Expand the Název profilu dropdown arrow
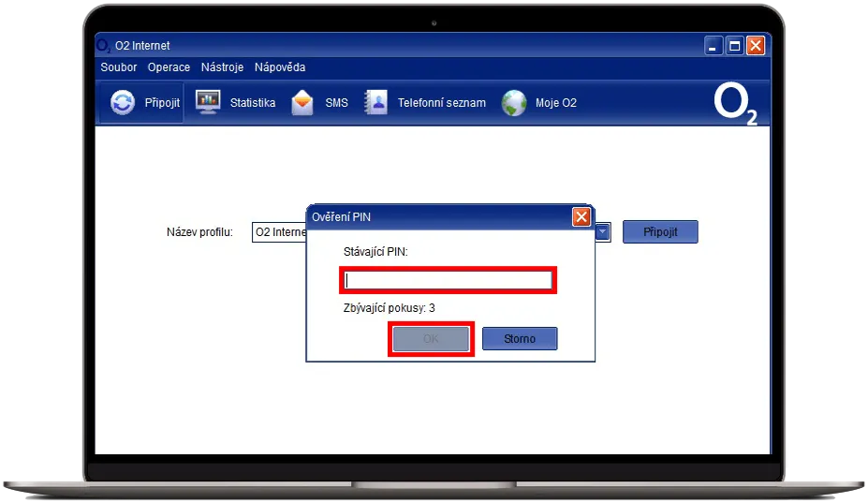Screen dimensions: 868x503 [x=603, y=232]
